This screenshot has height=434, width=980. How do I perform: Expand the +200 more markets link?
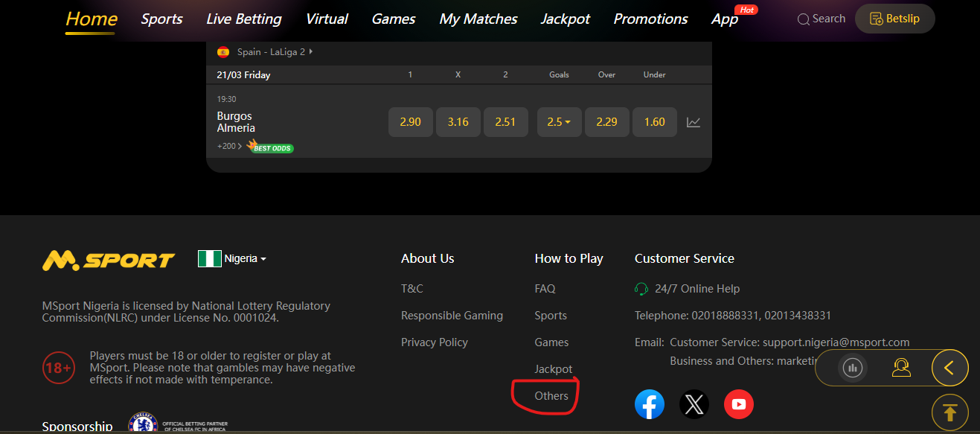(x=229, y=146)
